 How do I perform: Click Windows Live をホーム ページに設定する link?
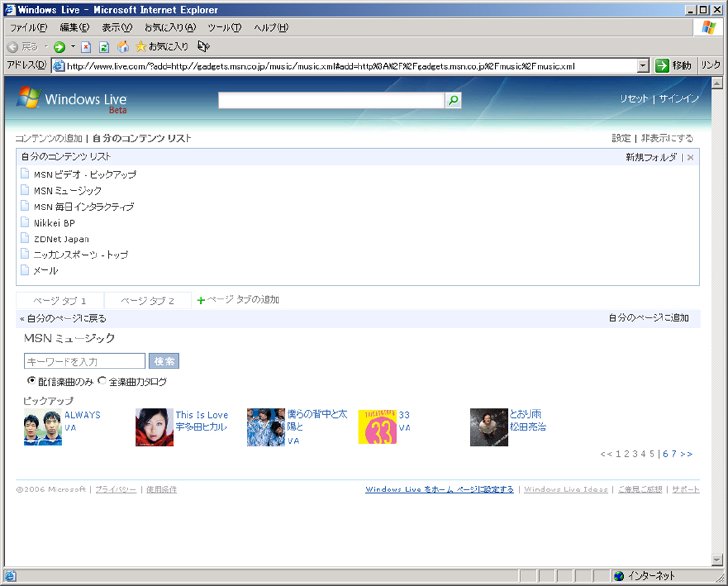[439, 489]
